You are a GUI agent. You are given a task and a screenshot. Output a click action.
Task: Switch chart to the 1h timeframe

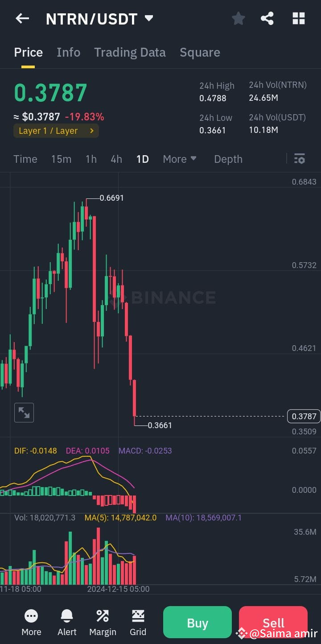pyautogui.click(x=91, y=159)
